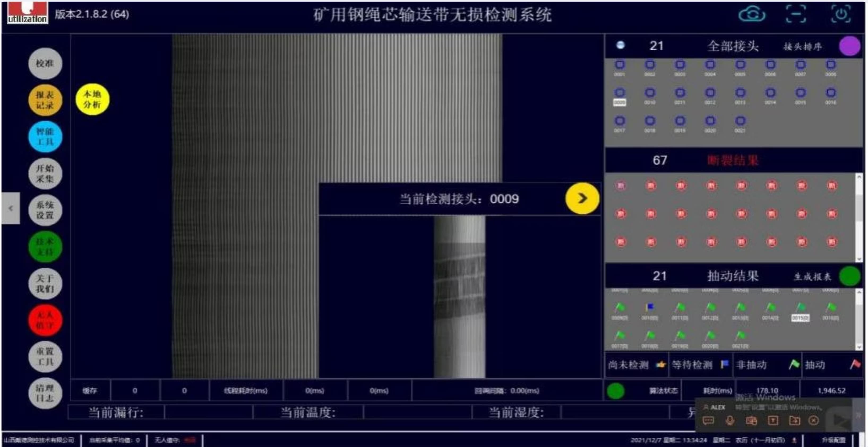The width and height of the screenshot is (868, 447).
Task: Open 关于我们 about us
Action: [x=45, y=283]
